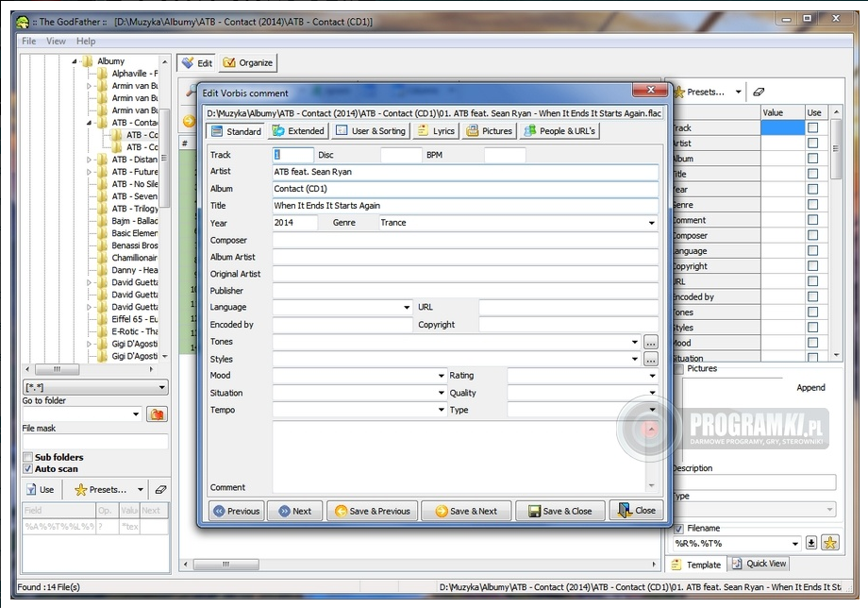Click the left panel Presets star button
The image size is (868, 608).
[x=101, y=489]
